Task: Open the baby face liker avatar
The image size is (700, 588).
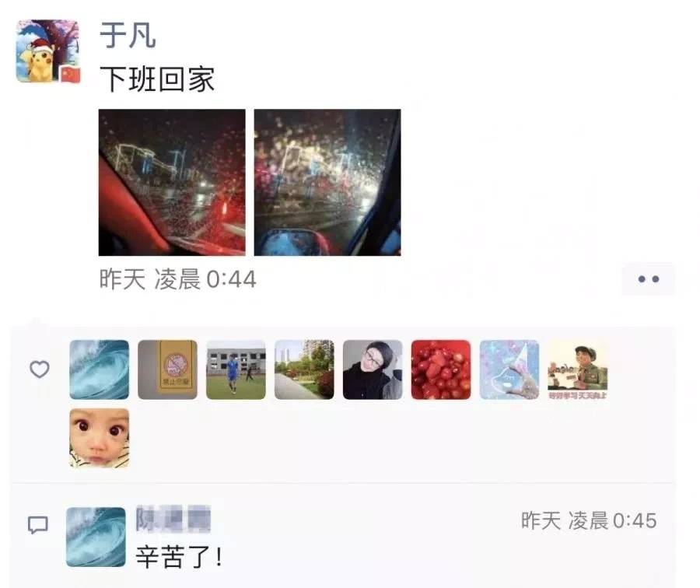Action: click(x=99, y=438)
